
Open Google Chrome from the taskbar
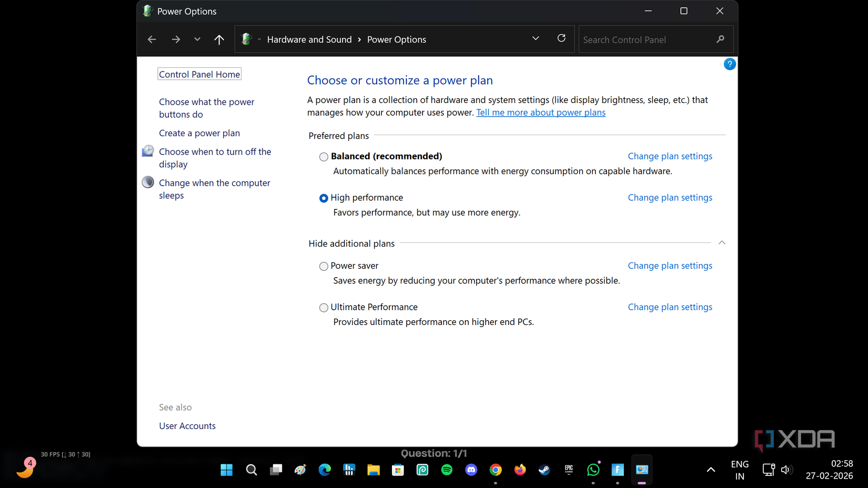click(x=496, y=470)
